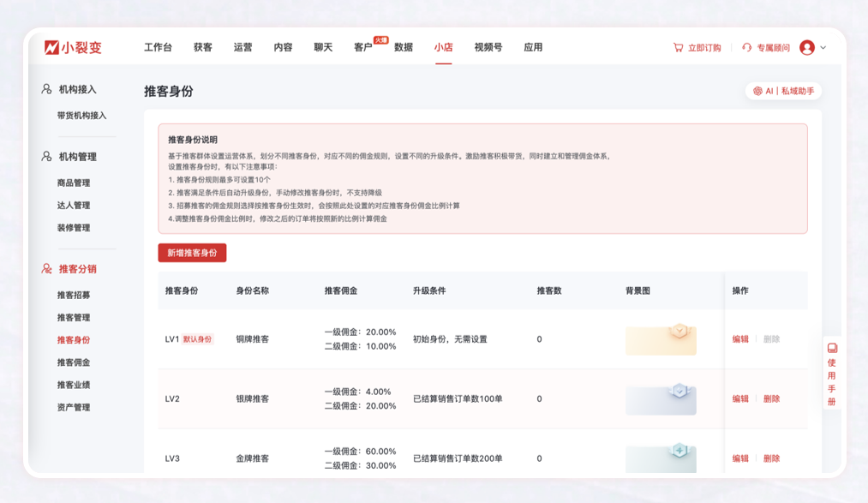Edit the LV1 铜牌推客 identity
The height and width of the screenshot is (503, 868).
pyautogui.click(x=740, y=339)
